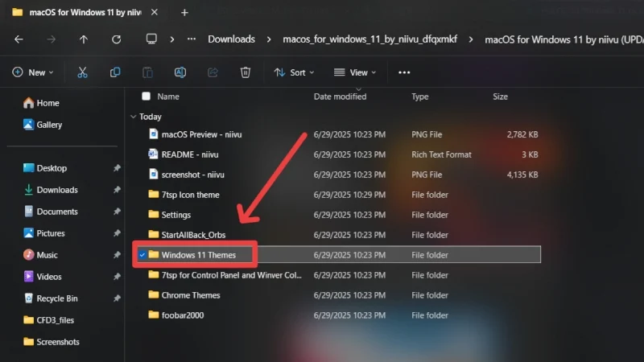Open the address bar ellipsis for hidden path
This screenshot has height=362, width=644.
click(x=192, y=39)
